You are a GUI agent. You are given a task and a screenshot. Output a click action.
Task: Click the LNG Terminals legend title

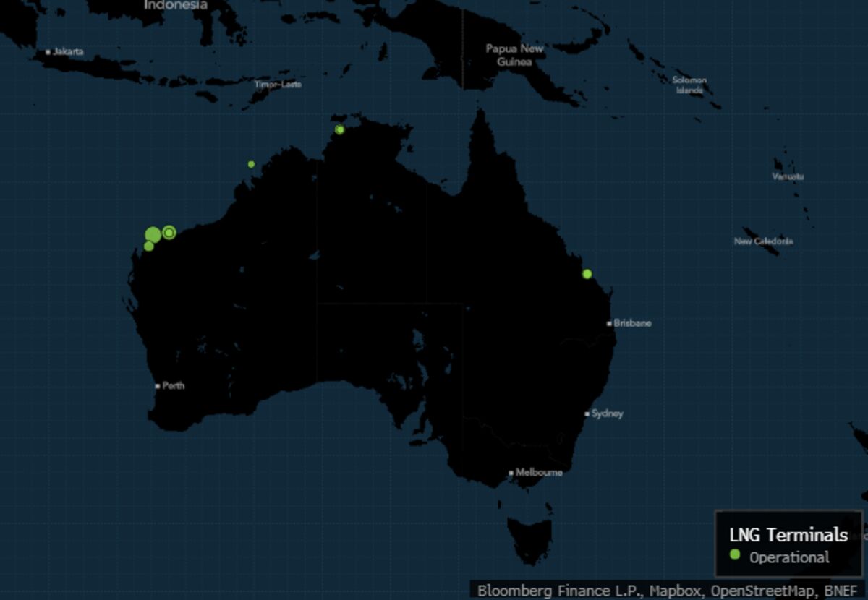788,534
